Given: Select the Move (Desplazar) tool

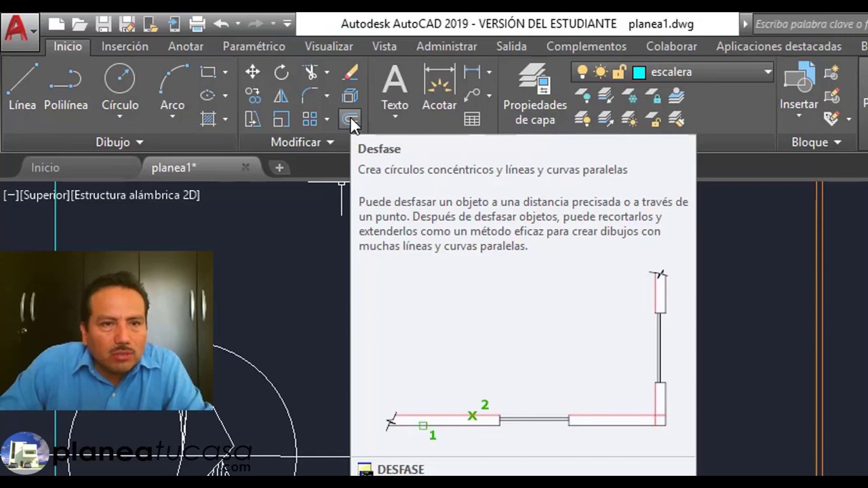Looking at the screenshot, I should pos(252,72).
